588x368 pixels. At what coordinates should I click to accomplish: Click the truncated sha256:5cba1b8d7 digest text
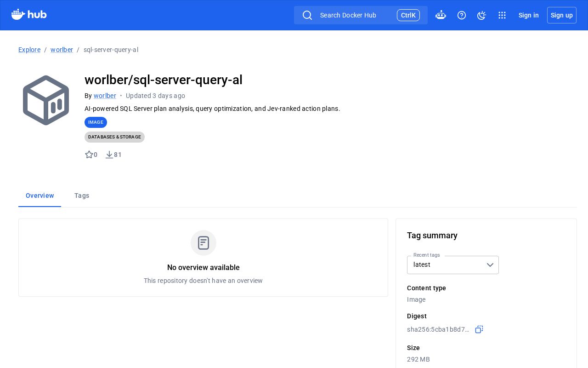click(x=438, y=329)
